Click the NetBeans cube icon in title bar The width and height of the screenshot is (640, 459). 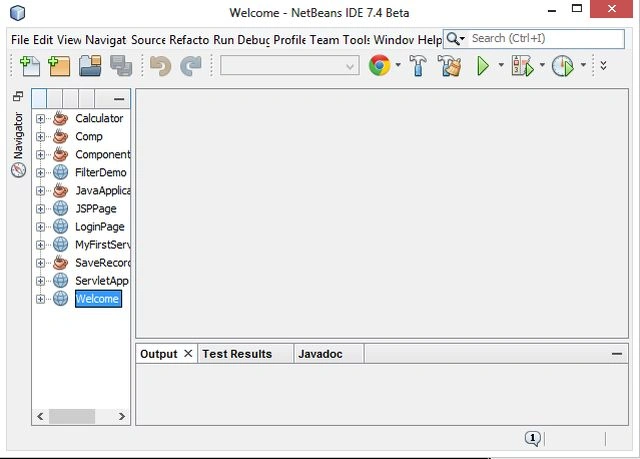(x=17, y=13)
